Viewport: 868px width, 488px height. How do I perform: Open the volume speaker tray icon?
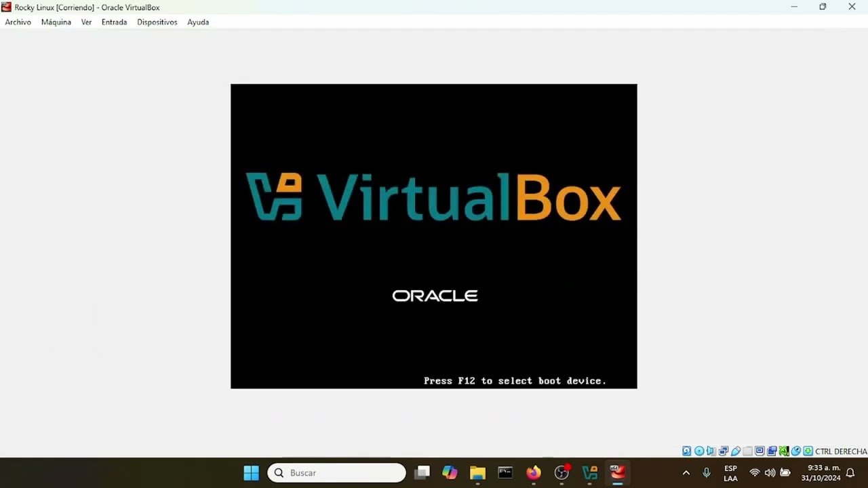coord(770,472)
